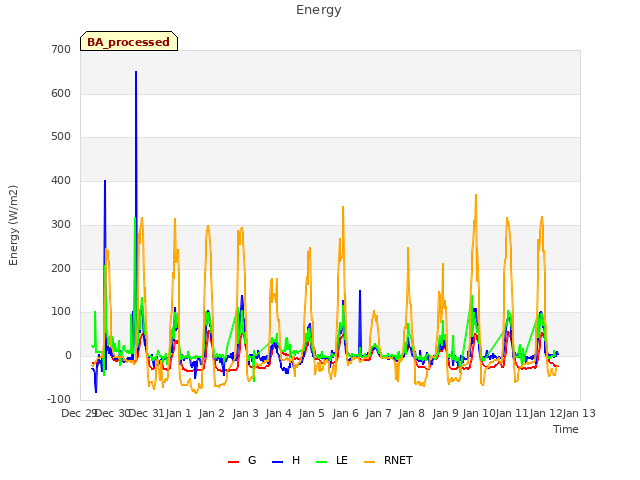Click the Jan 13 x-axis tick label

pyautogui.click(x=579, y=413)
